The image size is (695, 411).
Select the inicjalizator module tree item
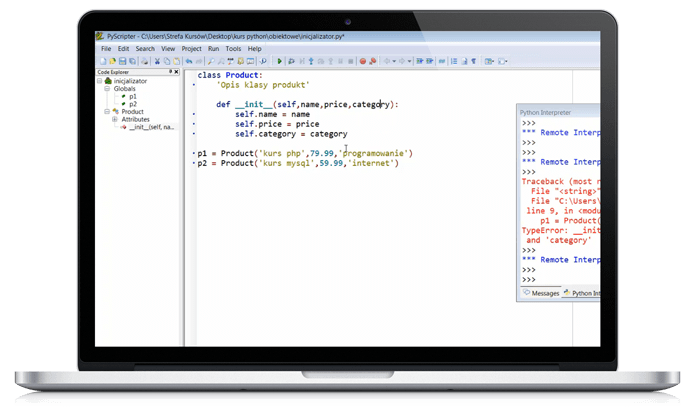pos(130,81)
